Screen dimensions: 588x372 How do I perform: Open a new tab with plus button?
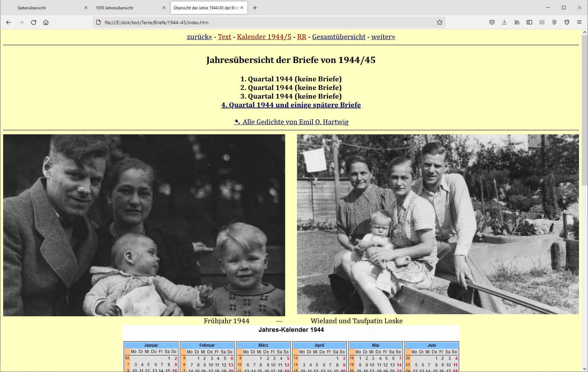[x=255, y=8]
